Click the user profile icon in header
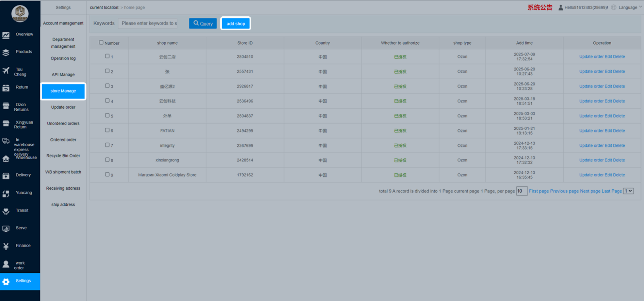The height and width of the screenshot is (301, 644). (x=561, y=7)
